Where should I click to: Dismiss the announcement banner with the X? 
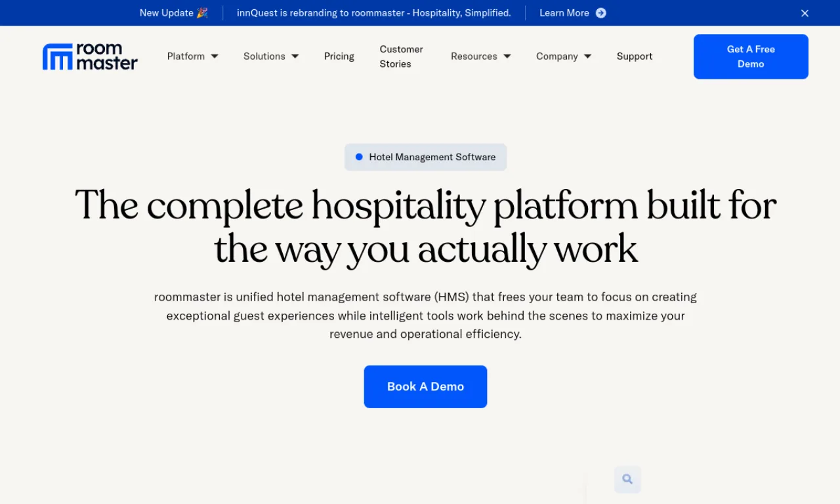click(805, 13)
